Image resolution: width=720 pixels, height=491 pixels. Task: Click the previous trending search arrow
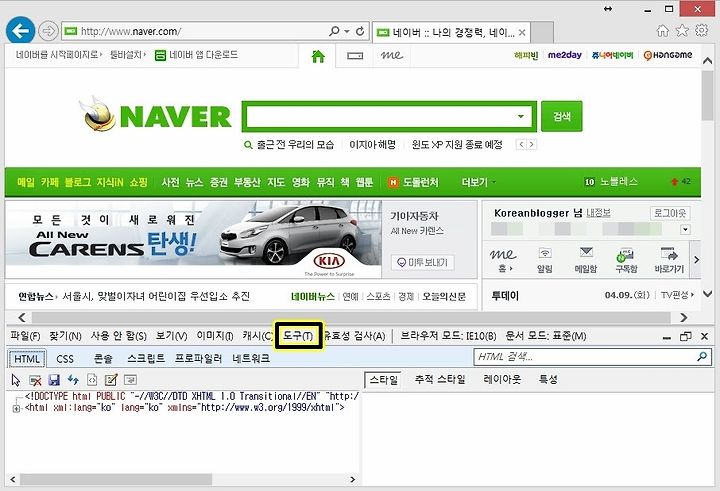(521, 145)
